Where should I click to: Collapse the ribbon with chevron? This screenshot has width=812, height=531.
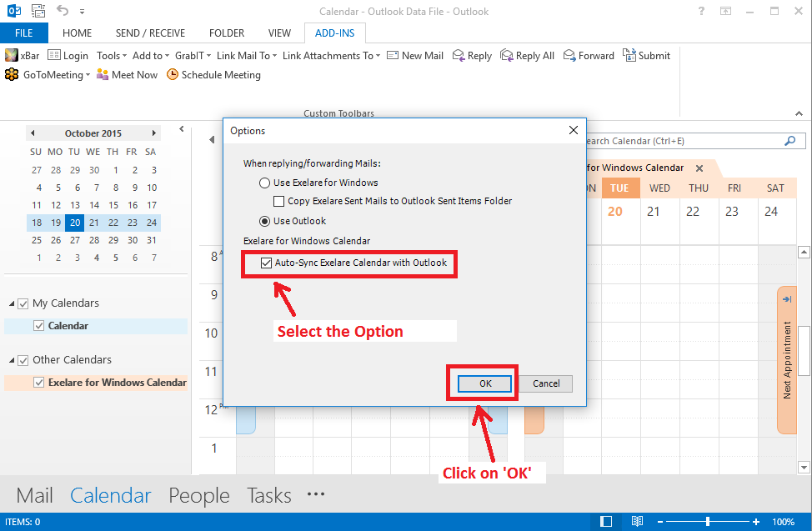799,113
